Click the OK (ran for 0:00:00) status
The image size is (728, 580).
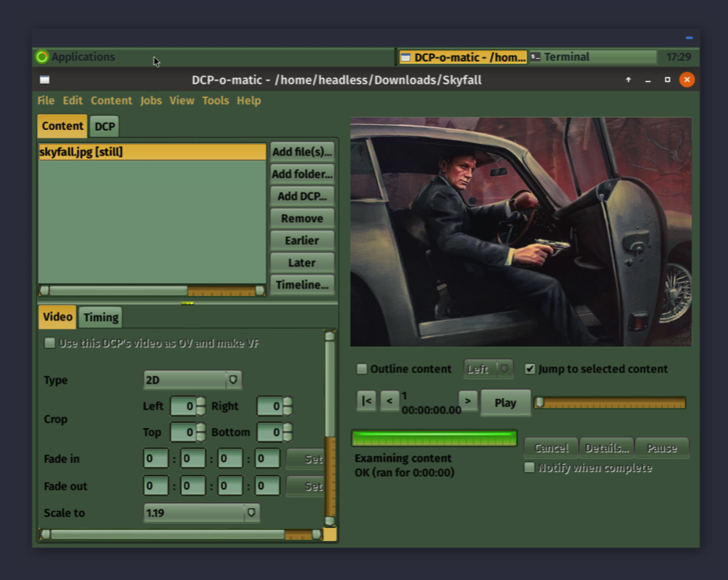point(404,473)
